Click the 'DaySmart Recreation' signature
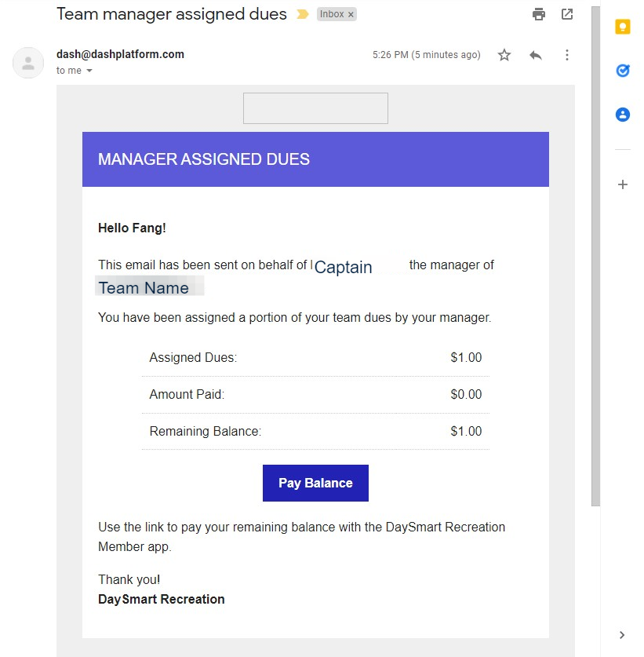This screenshot has height=657, width=644. 162,599
